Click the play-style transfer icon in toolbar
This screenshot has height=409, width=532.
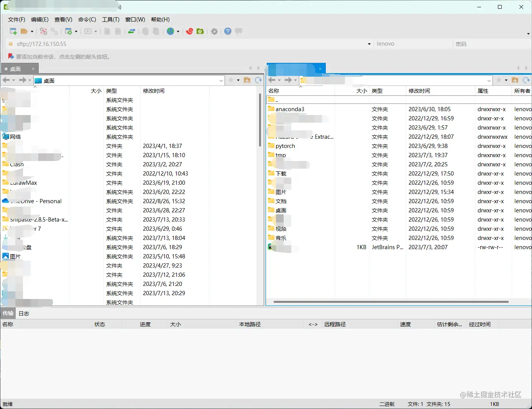tap(88, 31)
